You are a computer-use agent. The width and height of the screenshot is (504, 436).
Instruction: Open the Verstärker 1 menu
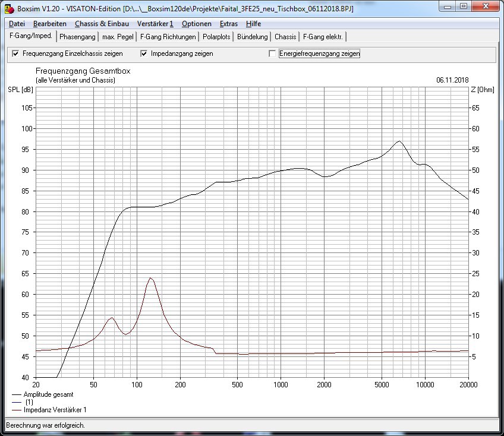click(155, 24)
